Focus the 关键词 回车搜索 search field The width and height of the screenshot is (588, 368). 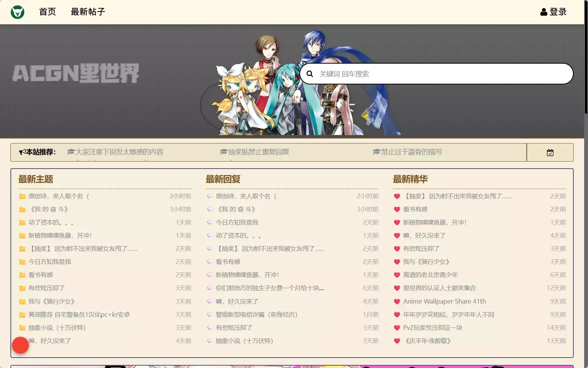click(x=437, y=74)
